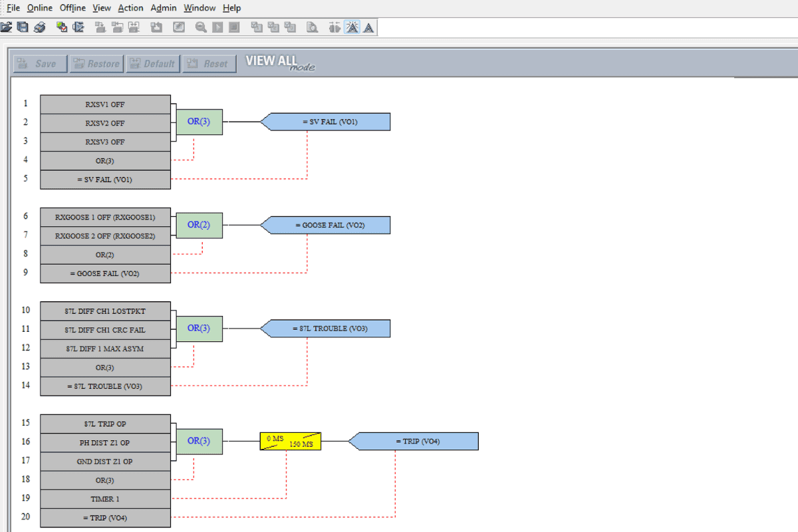Open the Online menu
The width and height of the screenshot is (798, 532).
40,8
